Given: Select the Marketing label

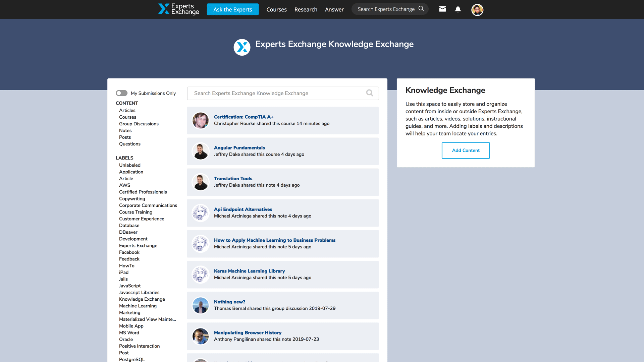Looking at the screenshot, I should pos(129,313).
